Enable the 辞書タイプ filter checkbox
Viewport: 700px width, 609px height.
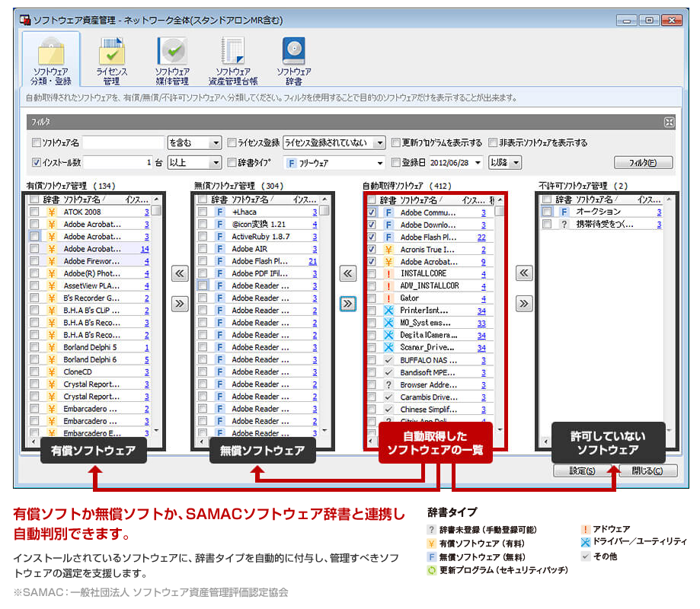point(232,162)
